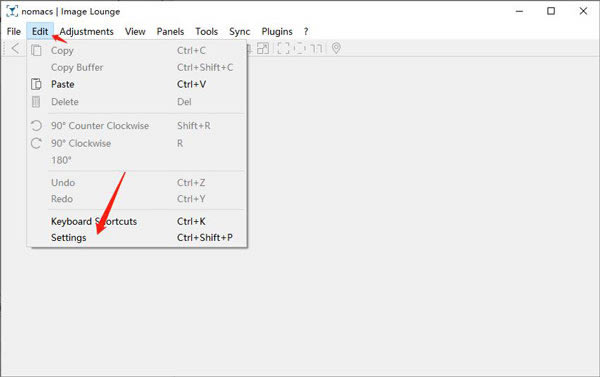Click the dashed crop toolbar icon

300,48
